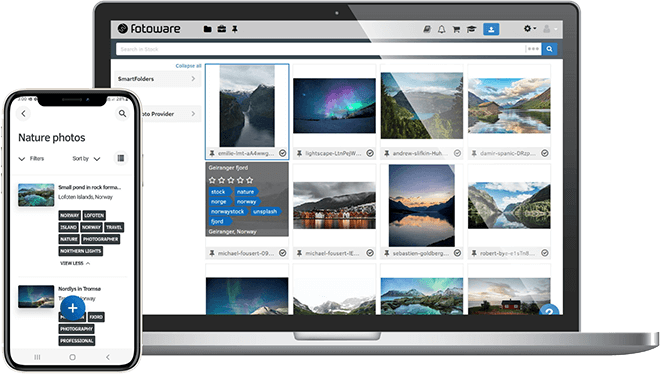Toggle selection check on lightscape asset
Screen dimensions: 660x374
370,154
